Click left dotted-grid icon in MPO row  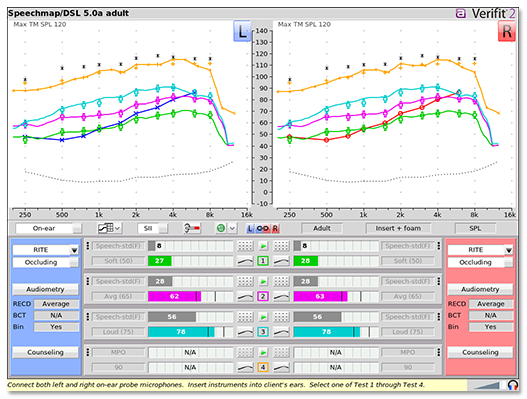click(245, 352)
